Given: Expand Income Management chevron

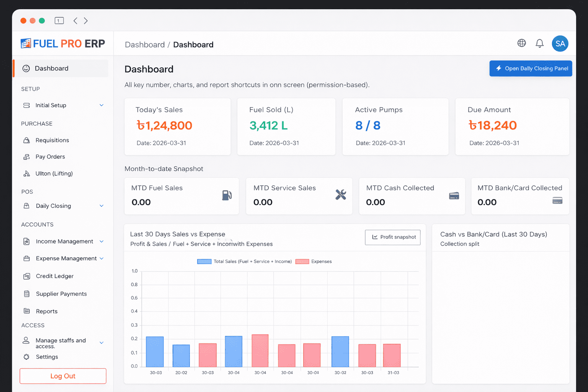Looking at the screenshot, I should [101, 242].
